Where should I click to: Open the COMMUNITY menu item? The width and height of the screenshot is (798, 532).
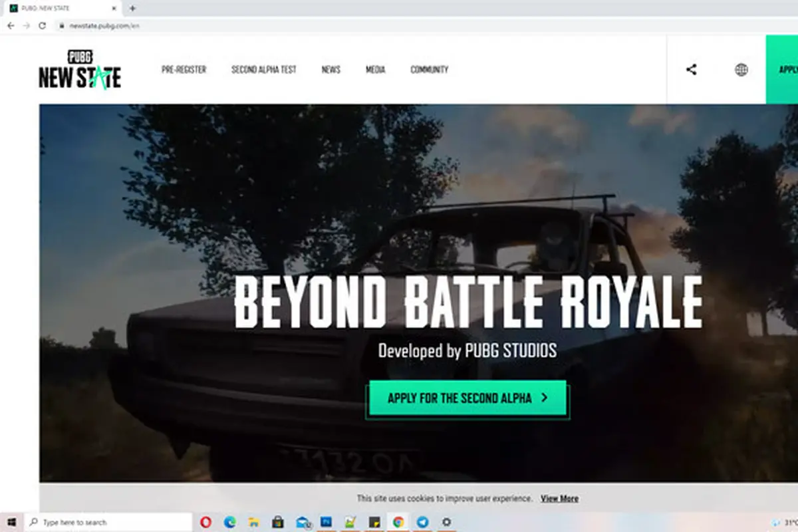point(430,69)
